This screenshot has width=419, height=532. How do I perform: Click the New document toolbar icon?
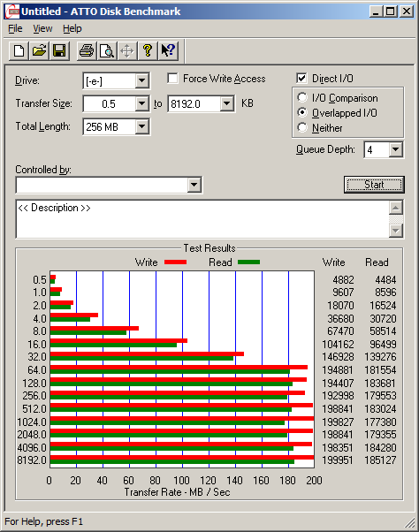pyautogui.click(x=19, y=51)
